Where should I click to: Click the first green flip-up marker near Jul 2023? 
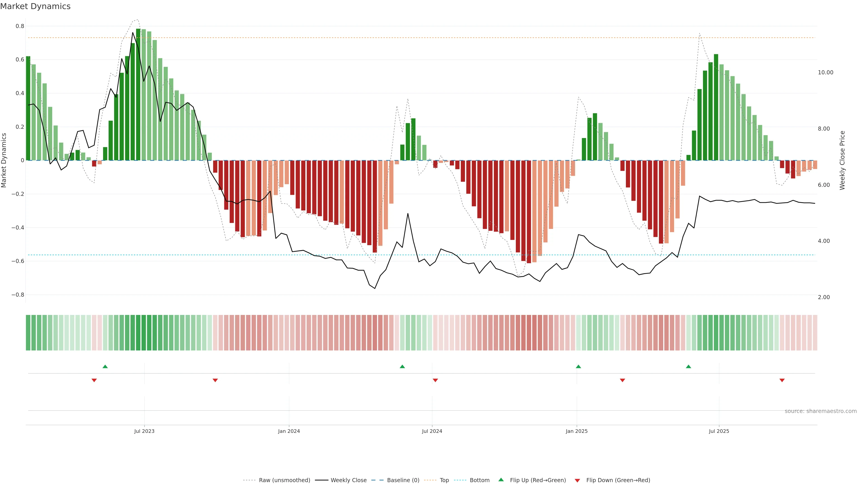tap(105, 366)
